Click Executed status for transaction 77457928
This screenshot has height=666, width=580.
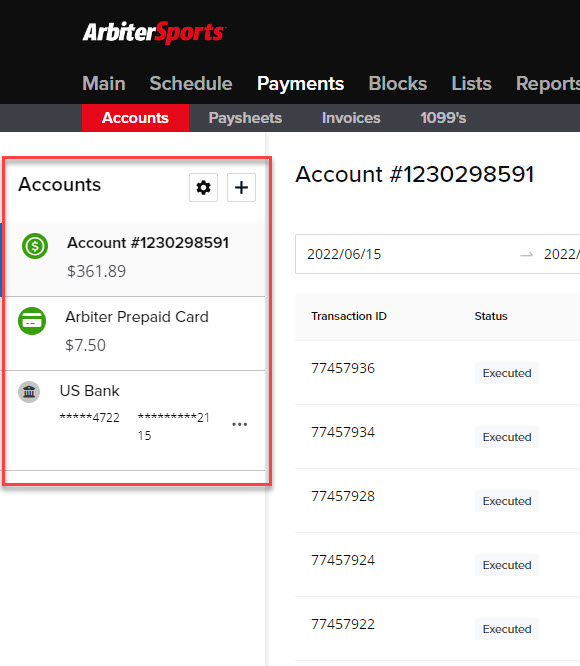pos(507,501)
